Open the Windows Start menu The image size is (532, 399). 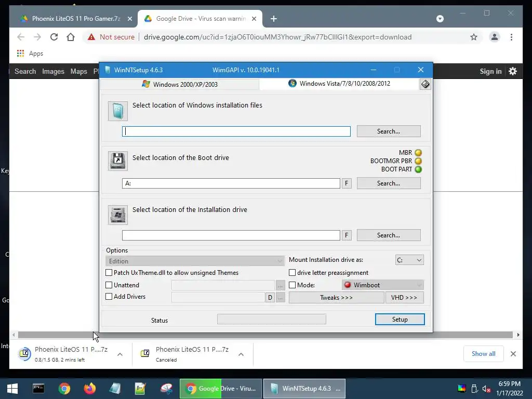click(12, 389)
